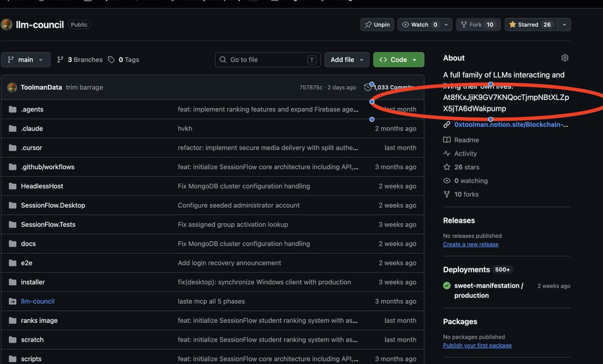
Task: Click the ToolmanData avatar in commit row
Action: tap(12, 87)
